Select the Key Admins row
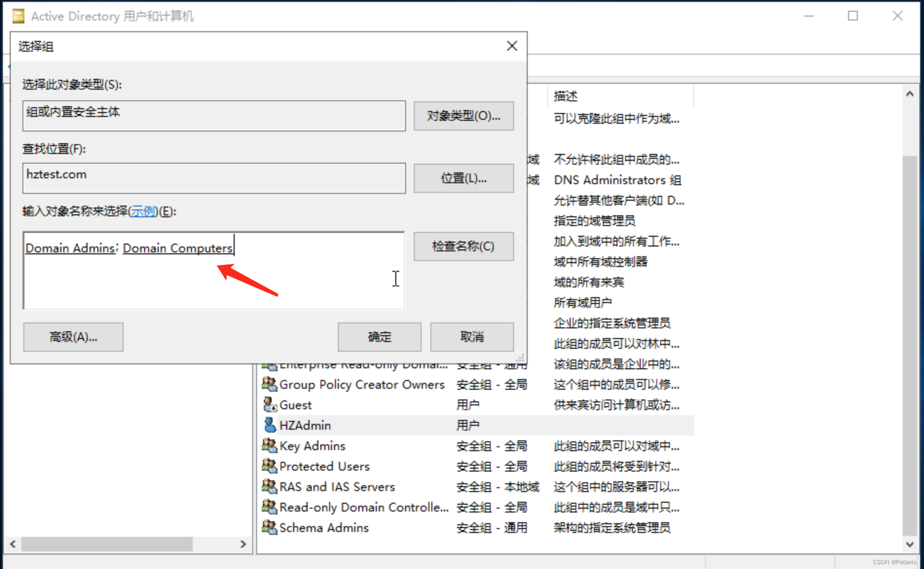Image resolution: width=924 pixels, height=569 pixels. click(x=478, y=446)
